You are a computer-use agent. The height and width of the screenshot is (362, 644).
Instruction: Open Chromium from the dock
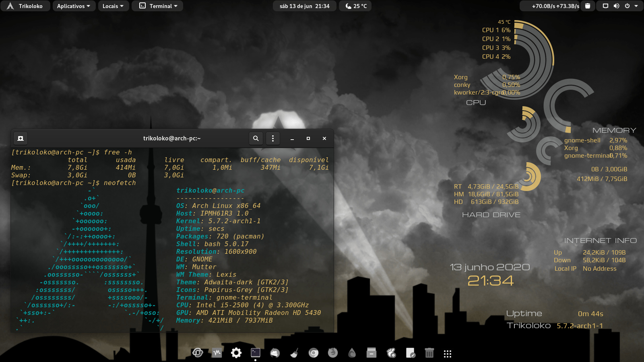click(x=314, y=353)
